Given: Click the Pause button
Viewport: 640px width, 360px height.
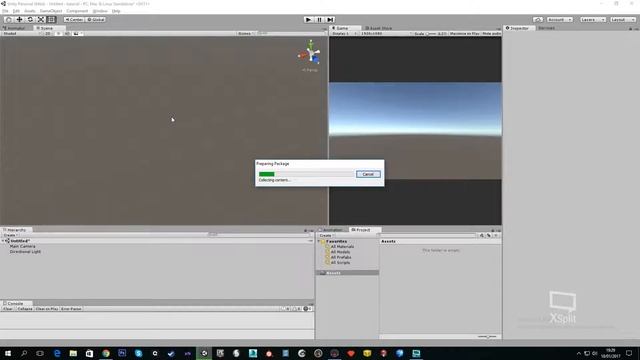Looking at the screenshot, I should 320,20.
